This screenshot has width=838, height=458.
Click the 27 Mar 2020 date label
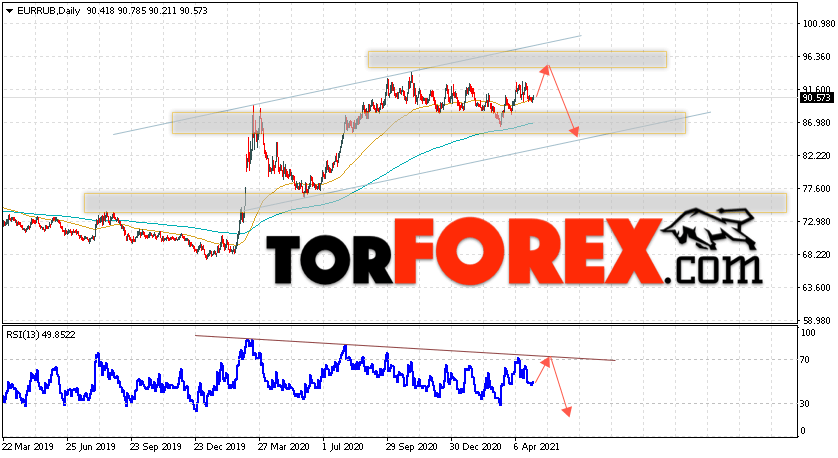click(x=283, y=447)
